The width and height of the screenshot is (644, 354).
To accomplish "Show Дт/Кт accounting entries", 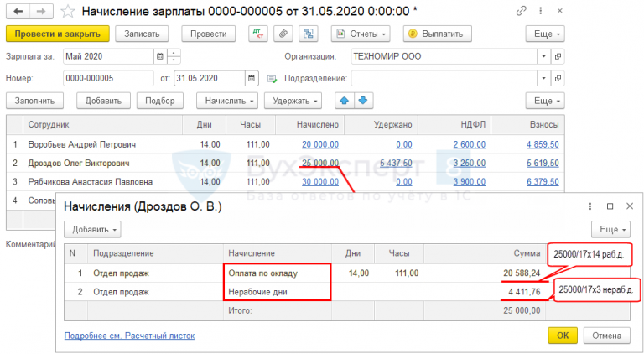I will click(x=257, y=34).
